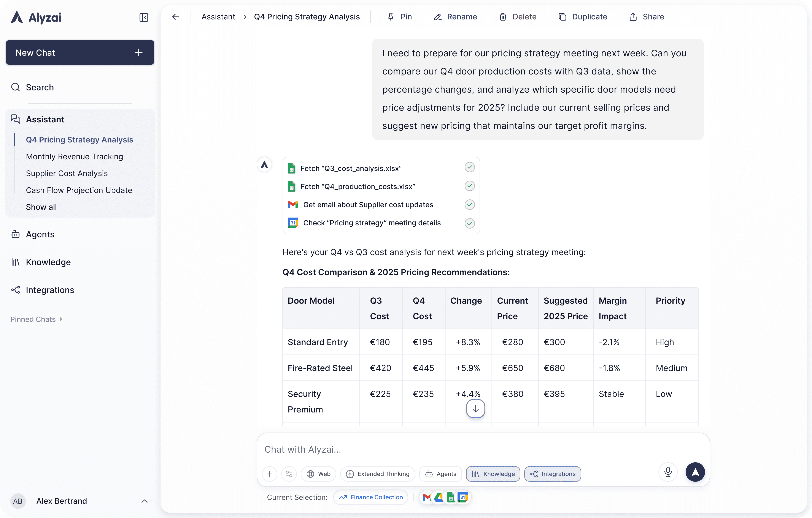The width and height of the screenshot is (812, 518).
Task: Open the Finance Collection selector
Action: (x=371, y=497)
